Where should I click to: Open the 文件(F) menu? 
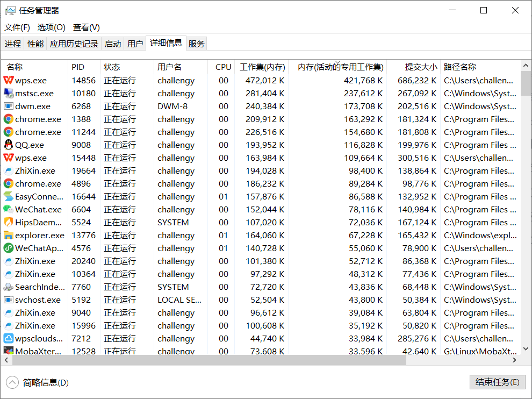(17, 27)
